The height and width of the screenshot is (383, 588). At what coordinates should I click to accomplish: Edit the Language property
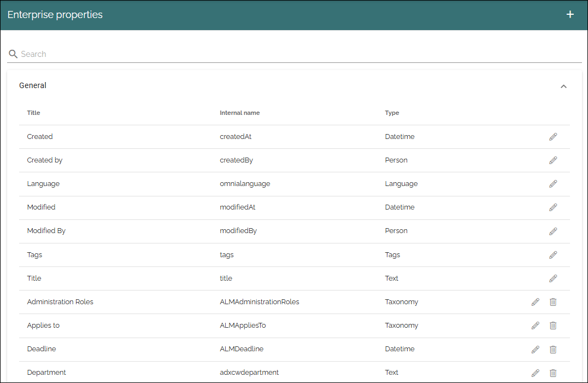tap(553, 184)
